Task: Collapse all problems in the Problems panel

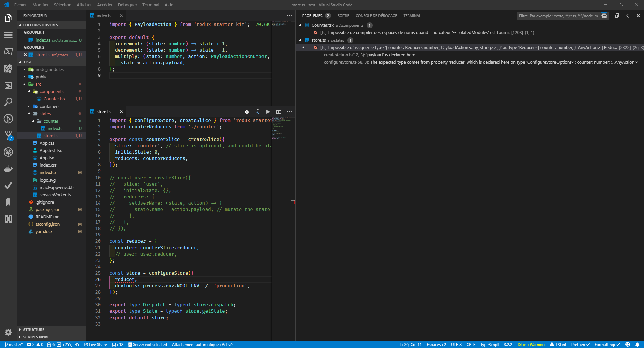Action: tap(617, 16)
